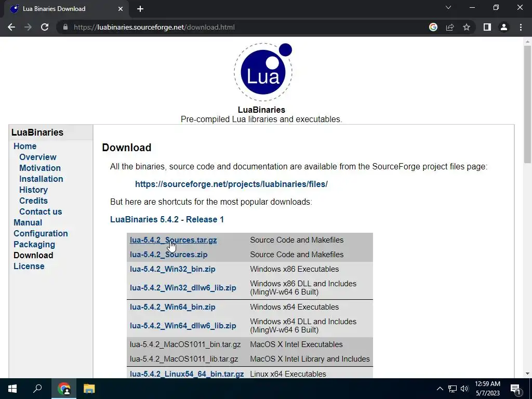The image size is (532, 399).
Task: Open the Installation sidebar link
Action: tap(41, 179)
